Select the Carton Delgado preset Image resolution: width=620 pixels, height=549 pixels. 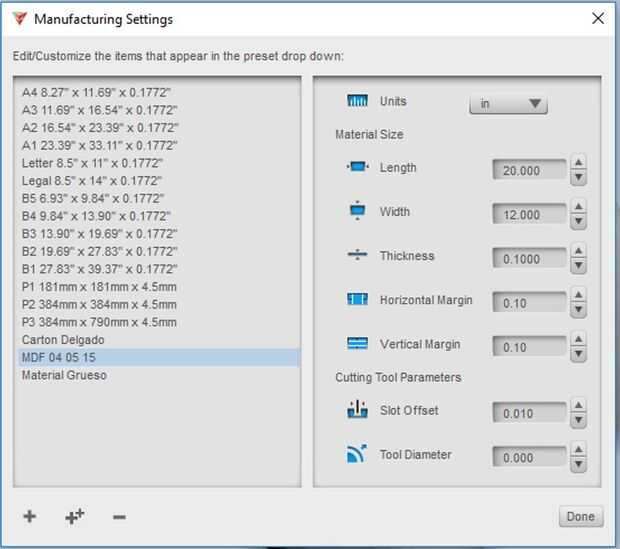(x=63, y=340)
